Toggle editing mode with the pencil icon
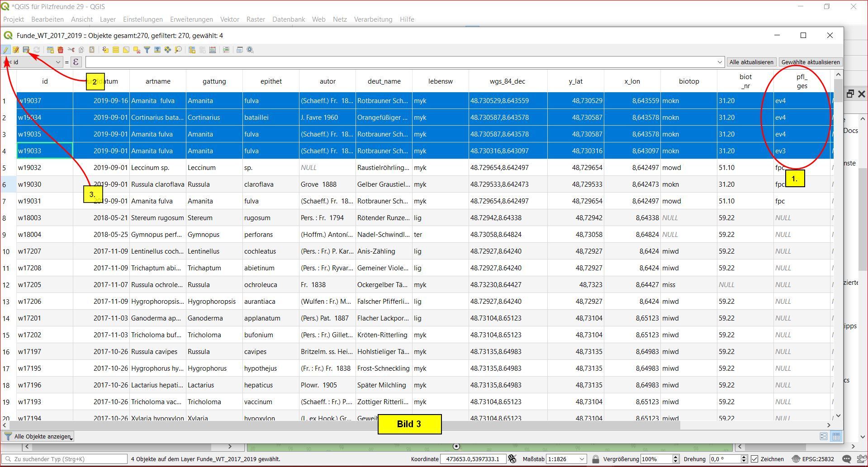The height and width of the screenshot is (467, 868). pyautogui.click(x=6, y=50)
